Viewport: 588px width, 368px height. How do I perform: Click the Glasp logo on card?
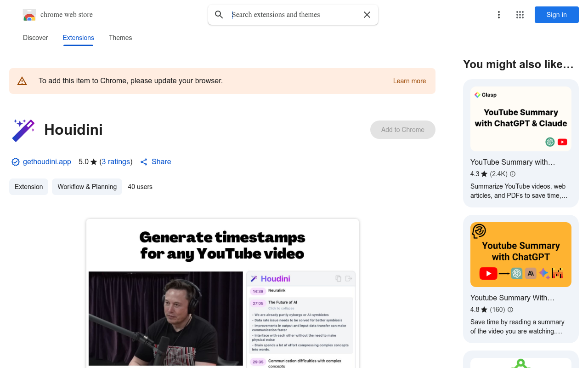(x=486, y=95)
